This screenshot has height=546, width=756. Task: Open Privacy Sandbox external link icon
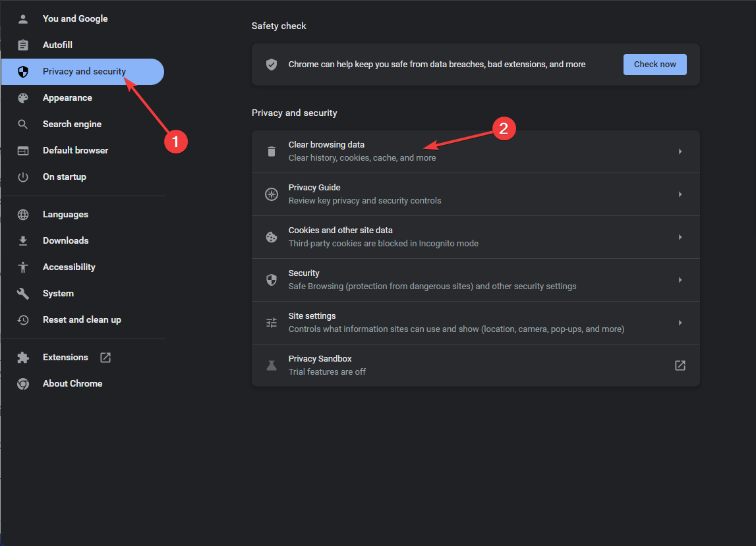(x=680, y=366)
